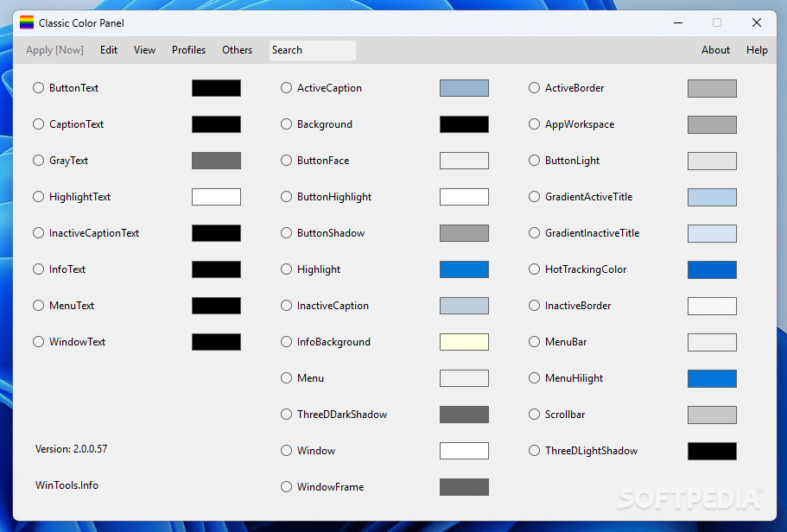This screenshot has width=787, height=532.
Task: Minimize the Classic Color Panel window
Action: pos(678,22)
